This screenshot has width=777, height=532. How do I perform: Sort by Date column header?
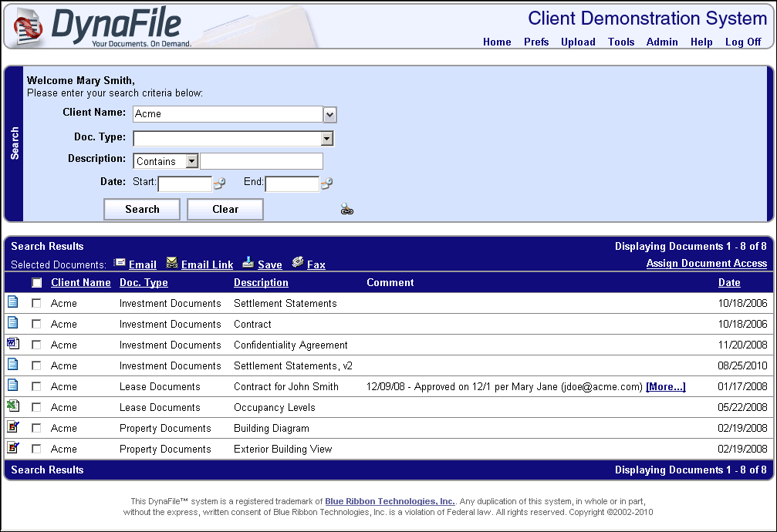[729, 282]
